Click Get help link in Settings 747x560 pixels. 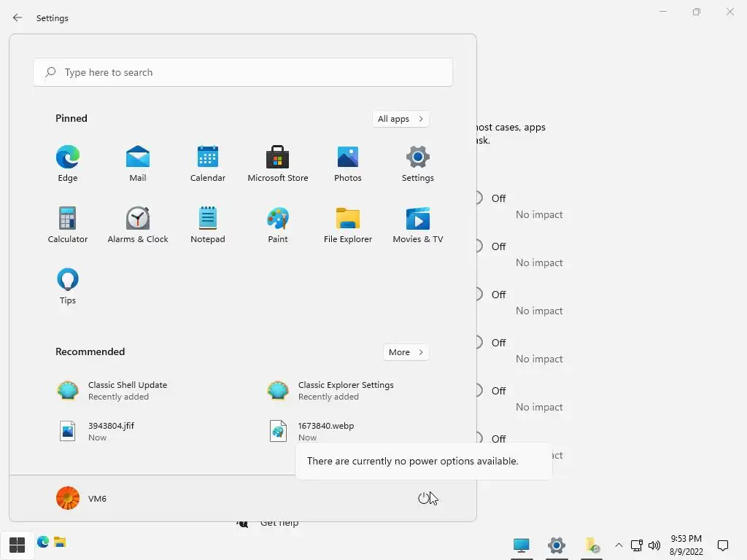(279, 523)
